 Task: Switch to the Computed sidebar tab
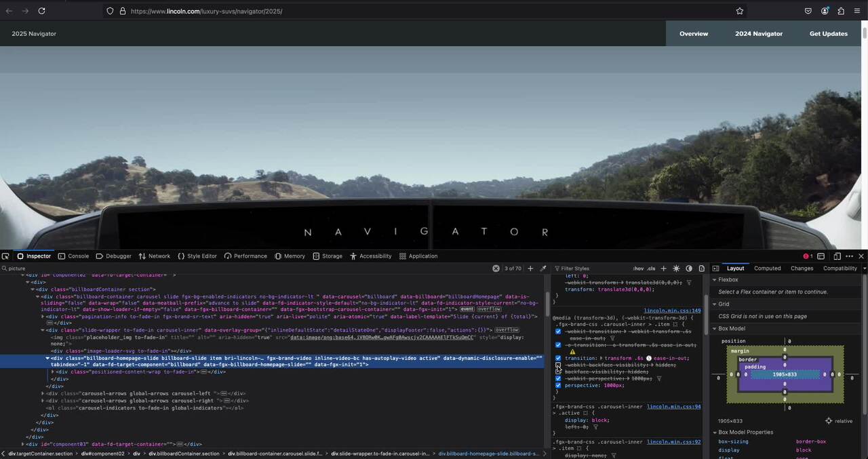tap(768, 268)
